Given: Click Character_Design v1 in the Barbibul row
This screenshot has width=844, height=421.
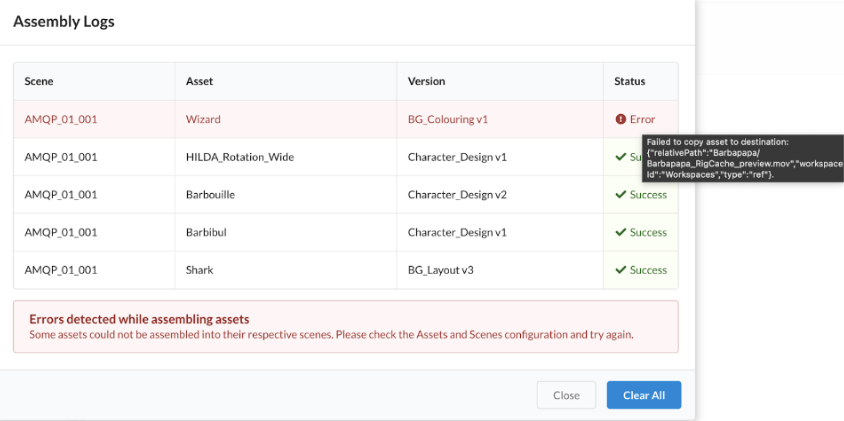Looking at the screenshot, I should (x=457, y=233).
